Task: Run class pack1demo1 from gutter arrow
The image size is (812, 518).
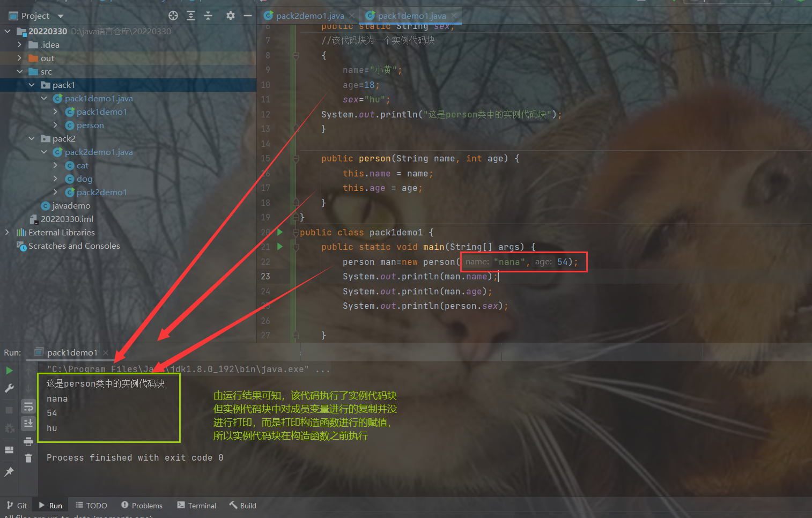Action: [280, 232]
